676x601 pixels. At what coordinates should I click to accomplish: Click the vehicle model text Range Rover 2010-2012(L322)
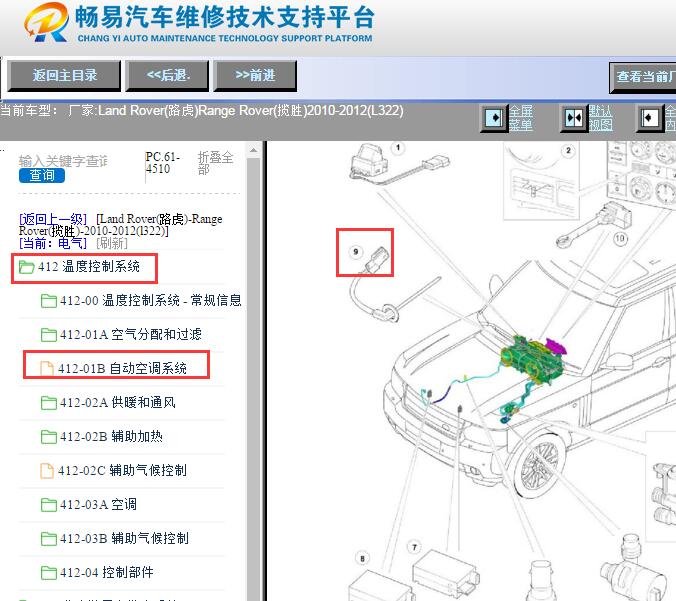[301, 111]
